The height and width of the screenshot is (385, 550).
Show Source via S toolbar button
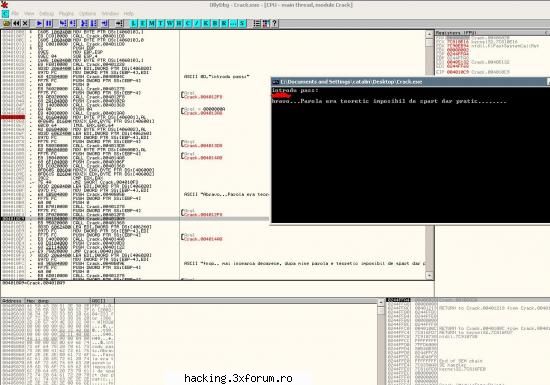242,23
